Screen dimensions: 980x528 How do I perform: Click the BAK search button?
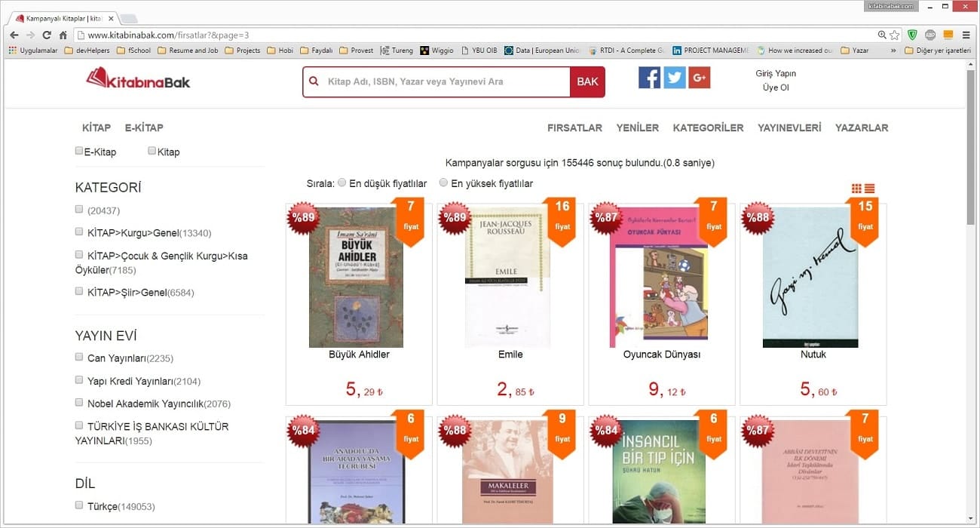pos(587,81)
